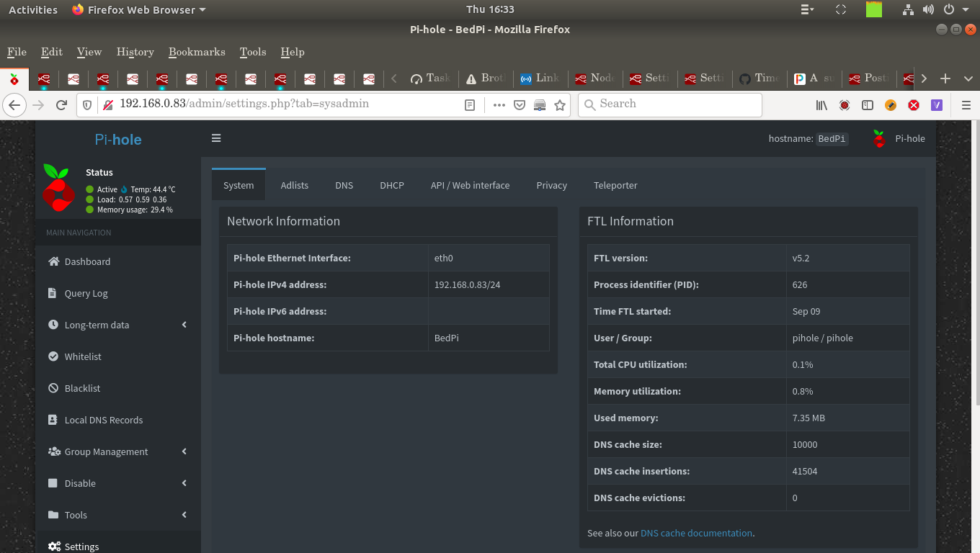
Task: Open the Firefox application menu
Action: 966,105
